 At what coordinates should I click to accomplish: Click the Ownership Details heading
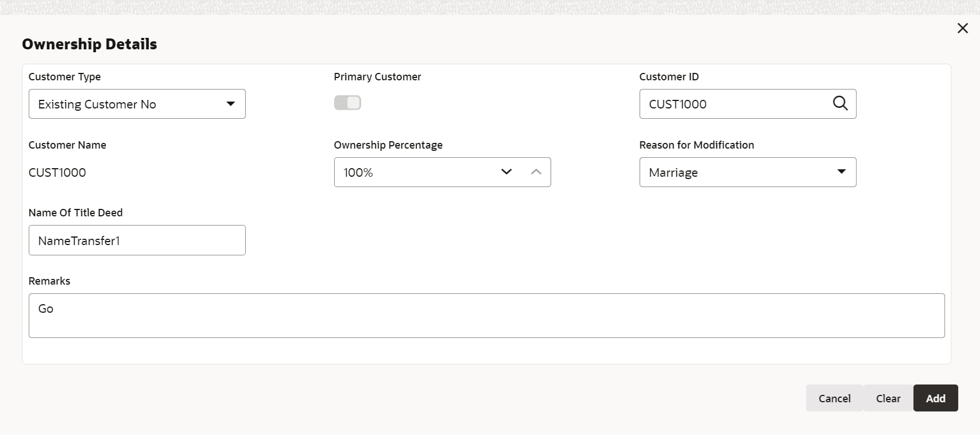[90, 44]
